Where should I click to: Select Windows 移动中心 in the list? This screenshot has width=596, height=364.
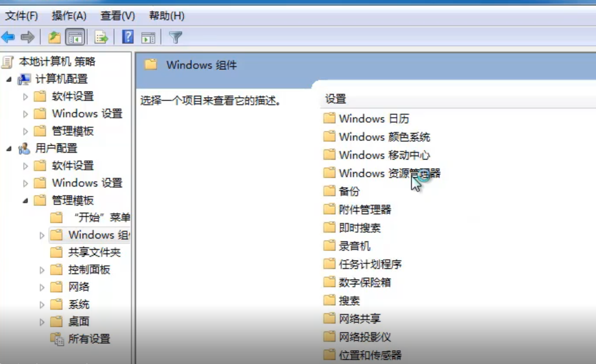pos(384,155)
